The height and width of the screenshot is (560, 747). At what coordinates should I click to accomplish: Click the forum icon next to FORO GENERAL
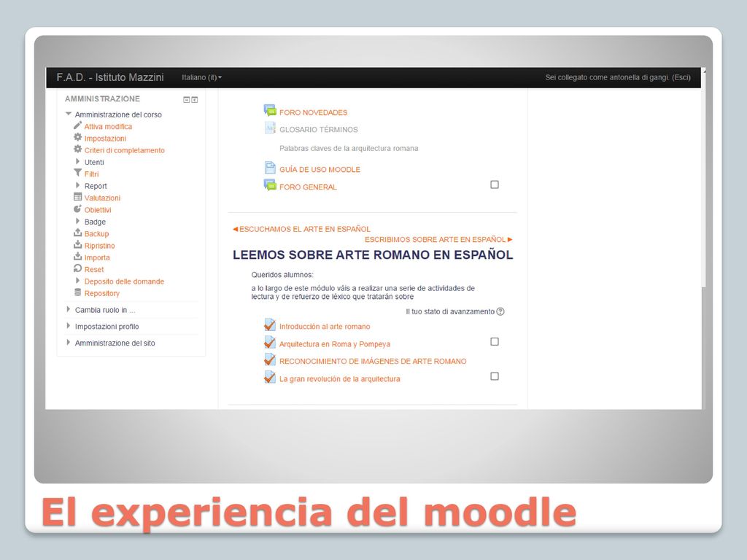(270, 185)
